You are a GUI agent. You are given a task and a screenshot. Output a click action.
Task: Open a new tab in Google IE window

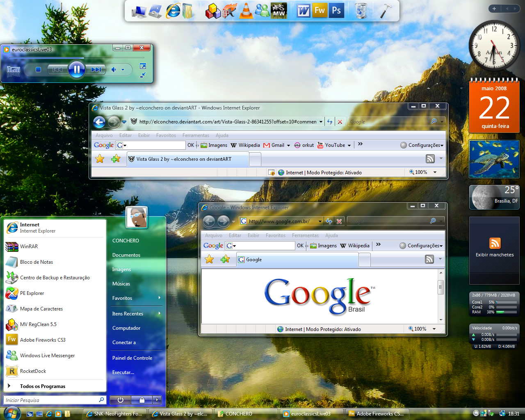[x=365, y=260]
